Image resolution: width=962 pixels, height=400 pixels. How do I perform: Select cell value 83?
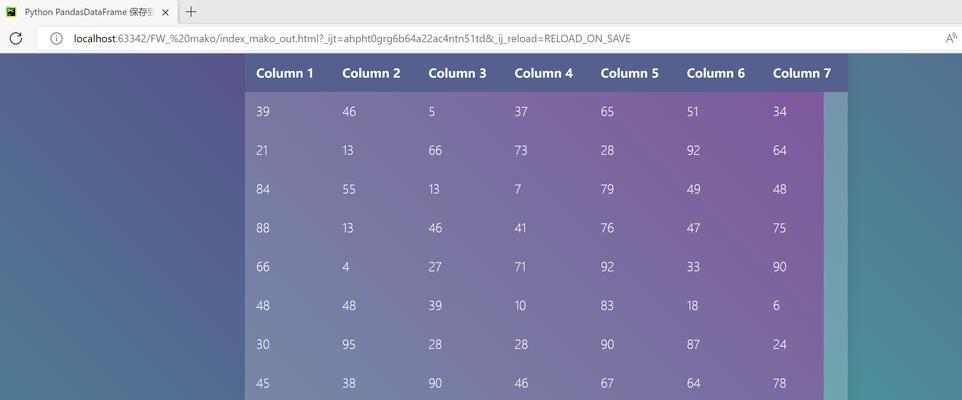[607, 306]
